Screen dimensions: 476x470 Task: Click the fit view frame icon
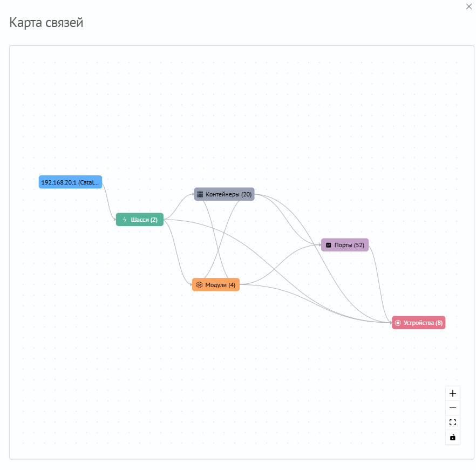(452, 423)
